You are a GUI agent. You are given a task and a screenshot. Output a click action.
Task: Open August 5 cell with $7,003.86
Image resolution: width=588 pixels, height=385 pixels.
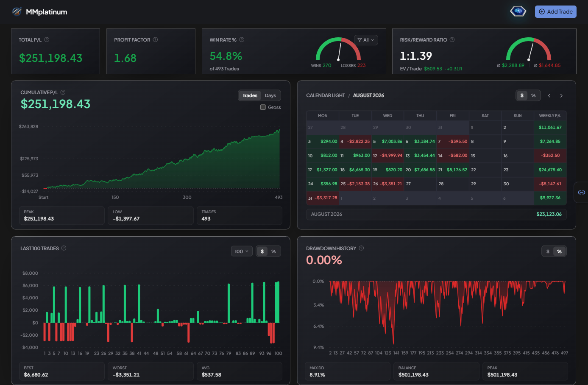(x=387, y=142)
